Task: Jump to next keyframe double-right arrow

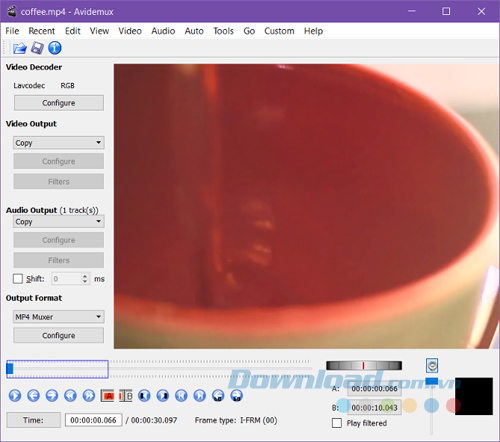Action: click(x=89, y=396)
